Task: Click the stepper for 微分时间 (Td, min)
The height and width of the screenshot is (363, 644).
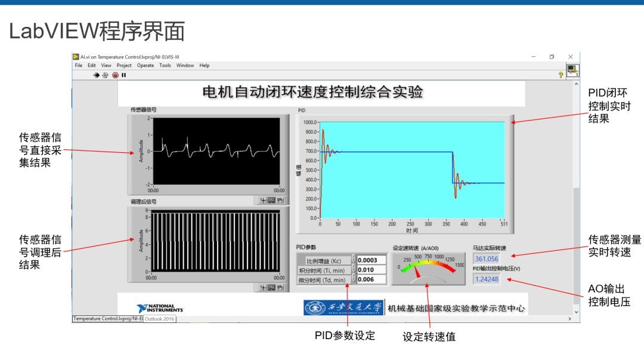Action: pyautogui.click(x=354, y=279)
